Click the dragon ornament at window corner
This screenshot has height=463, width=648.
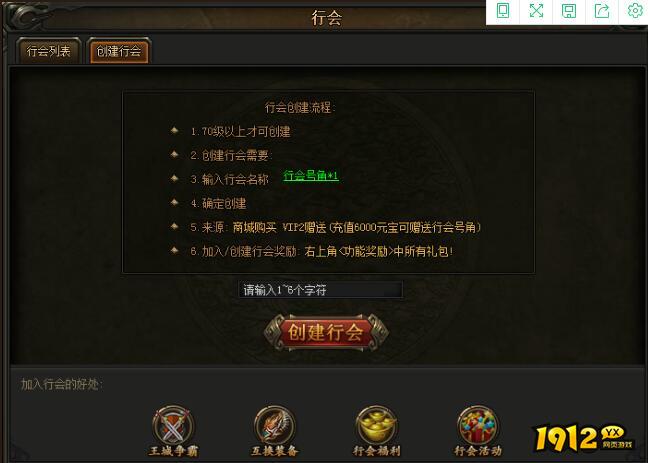pyautogui.click(x=26, y=17)
